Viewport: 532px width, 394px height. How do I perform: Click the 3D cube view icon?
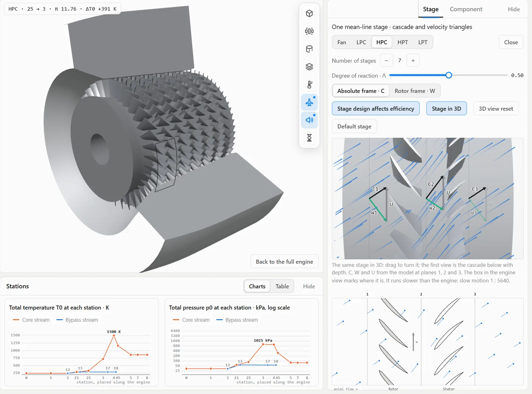(309, 13)
